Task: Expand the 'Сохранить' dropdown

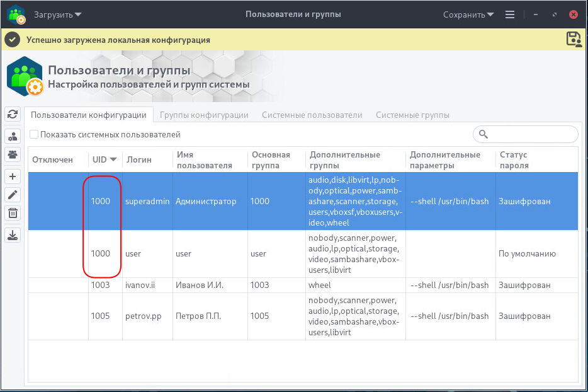Action: click(468, 14)
